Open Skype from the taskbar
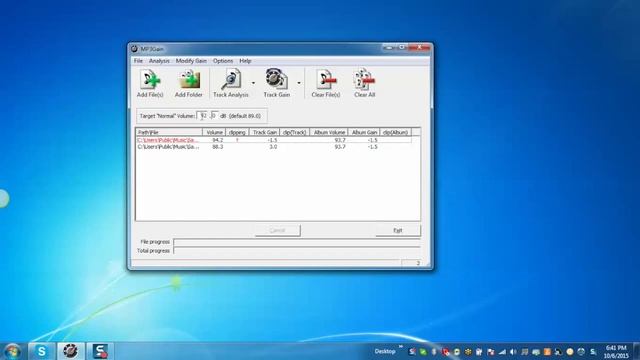 [x=41, y=351]
